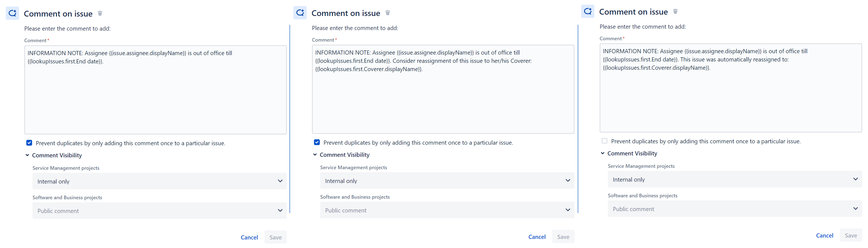Click 'Software and Business projects' label in right panel
The width and height of the screenshot is (868, 248).
643,195
